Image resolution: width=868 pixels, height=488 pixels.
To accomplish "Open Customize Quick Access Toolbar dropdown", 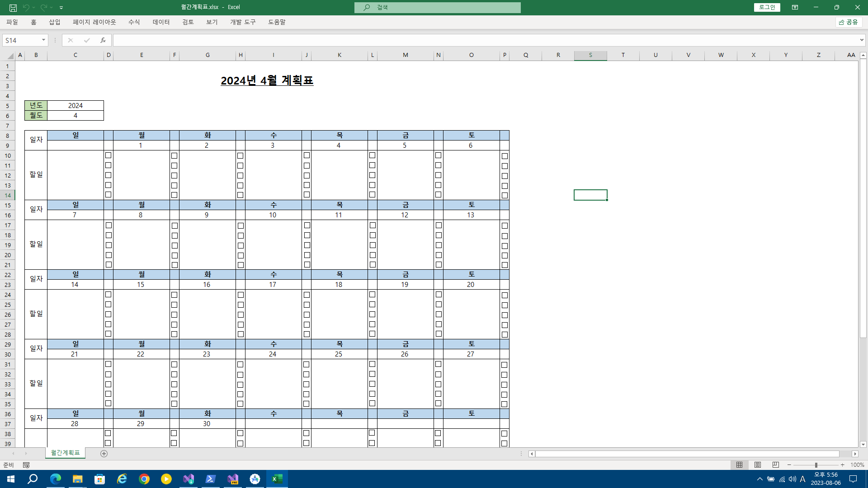I will point(61,8).
